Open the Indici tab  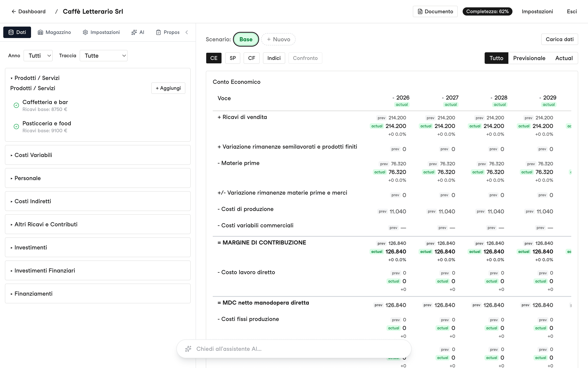point(274,58)
